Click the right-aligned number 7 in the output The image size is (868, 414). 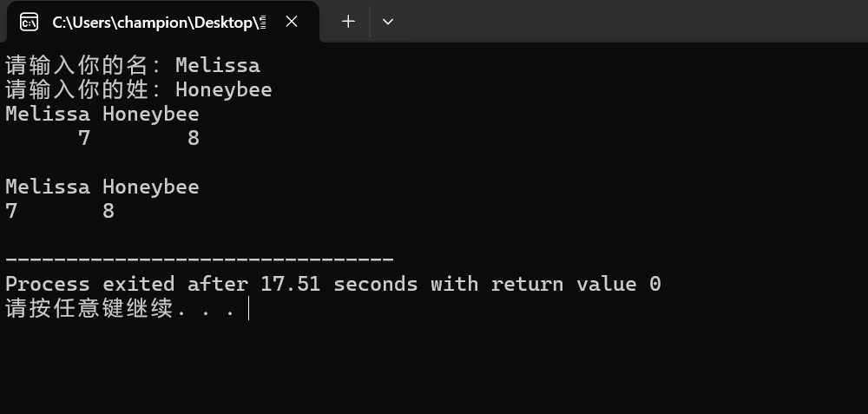pyautogui.click(x=84, y=138)
